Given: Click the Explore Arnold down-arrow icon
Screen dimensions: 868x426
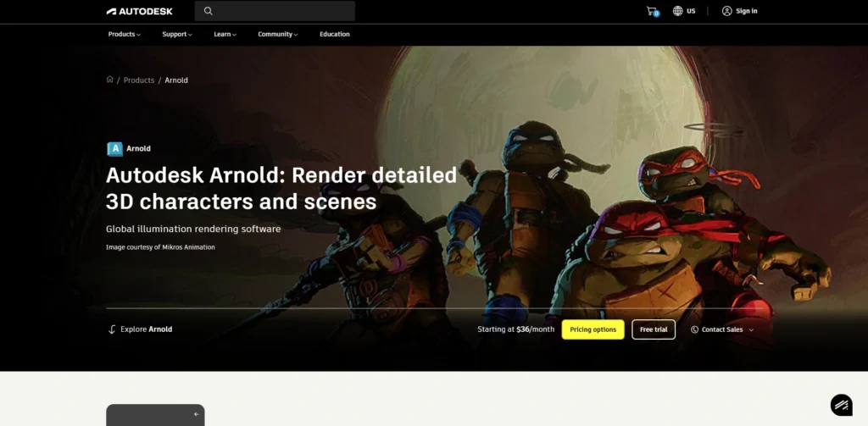Looking at the screenshot, I should click(x=111, y=329).
